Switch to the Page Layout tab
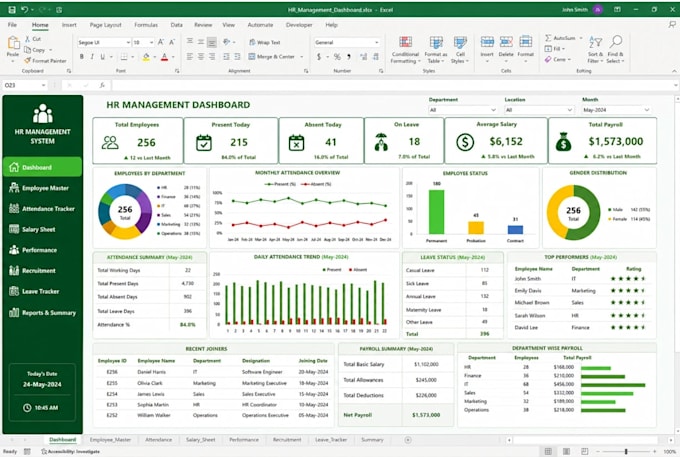Screen dimensions: 680x457 tap(105, 25)
